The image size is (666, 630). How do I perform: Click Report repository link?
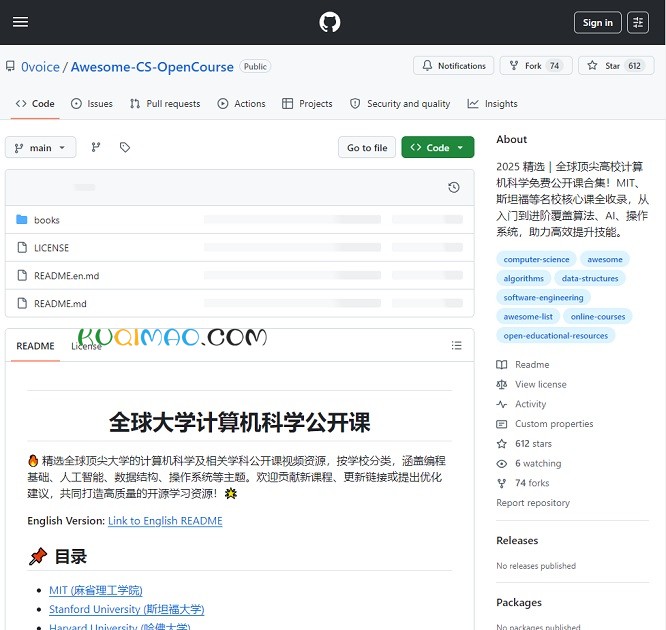pyautogui.click(x=533, y=503)
